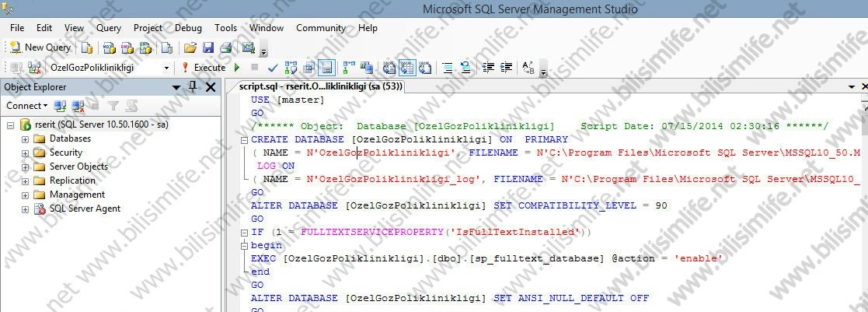Open the Community menu
868x312 pixels.
tap(320, 28)
